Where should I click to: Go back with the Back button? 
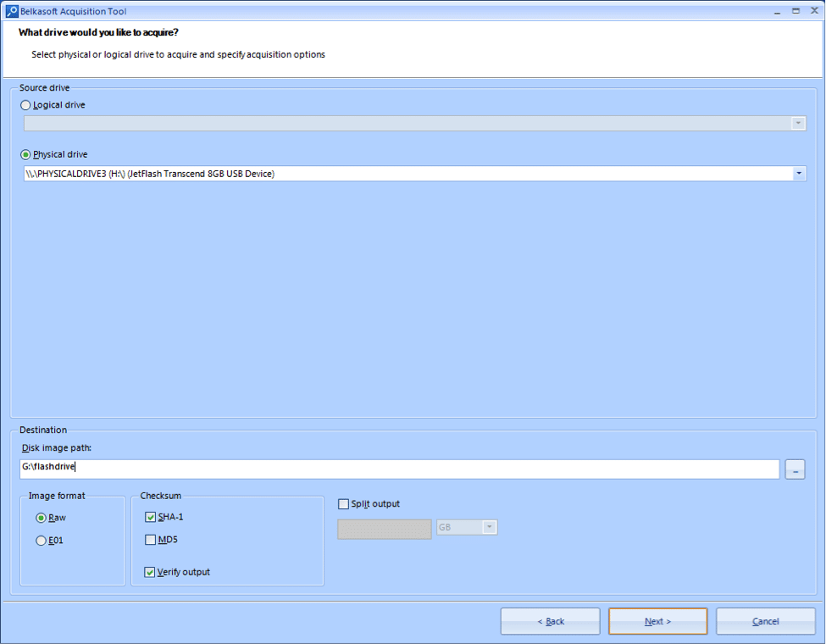coord(551,621)
